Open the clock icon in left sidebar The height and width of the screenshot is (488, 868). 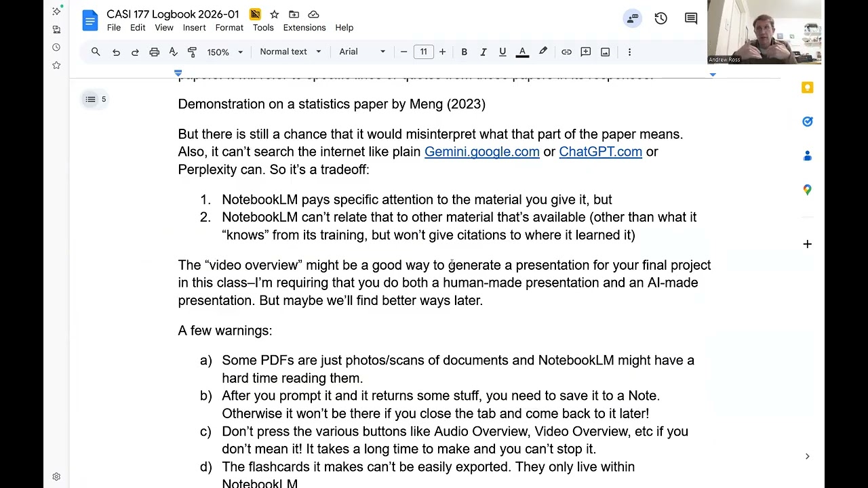click(56, 47)
